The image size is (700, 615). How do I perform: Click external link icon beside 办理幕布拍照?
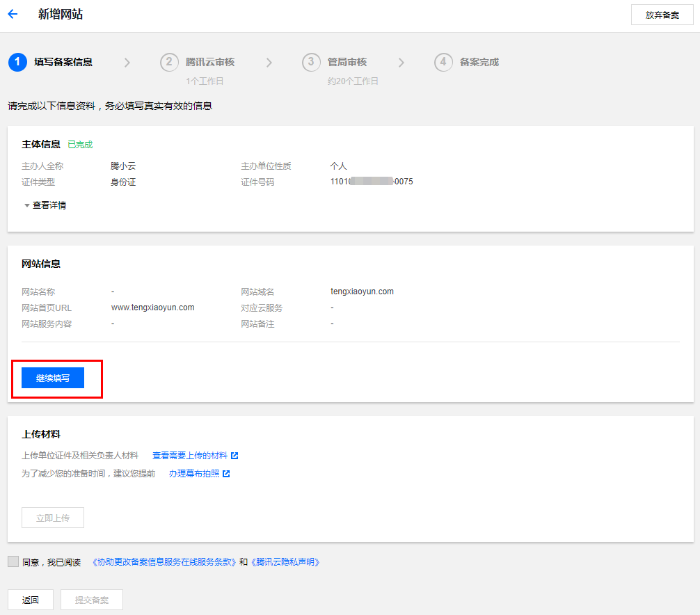[x=226, y=474]
